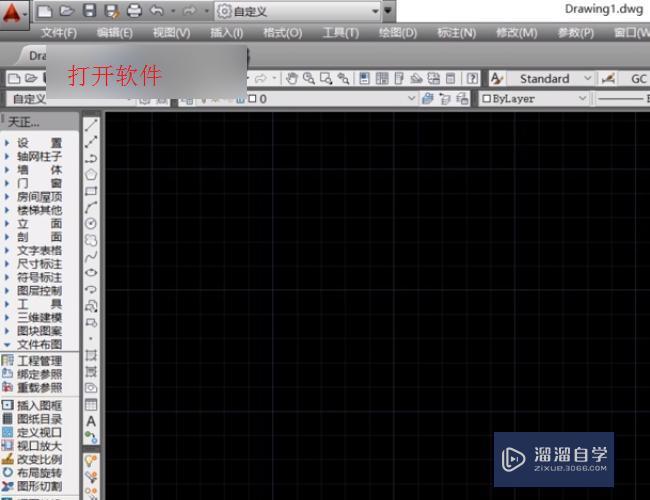Click the Zoom Realtime magnifier icon

(309, 78)
